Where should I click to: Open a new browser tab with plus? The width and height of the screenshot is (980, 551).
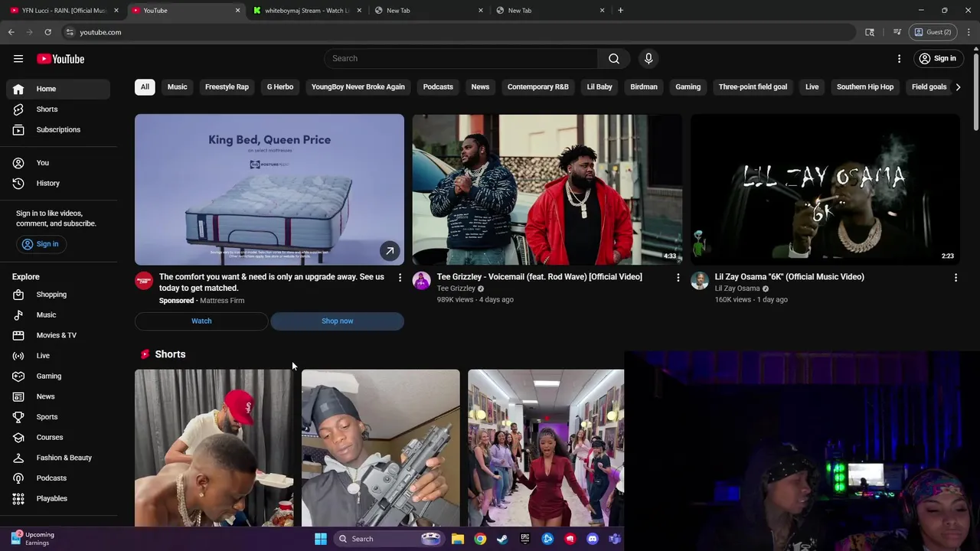621,11
